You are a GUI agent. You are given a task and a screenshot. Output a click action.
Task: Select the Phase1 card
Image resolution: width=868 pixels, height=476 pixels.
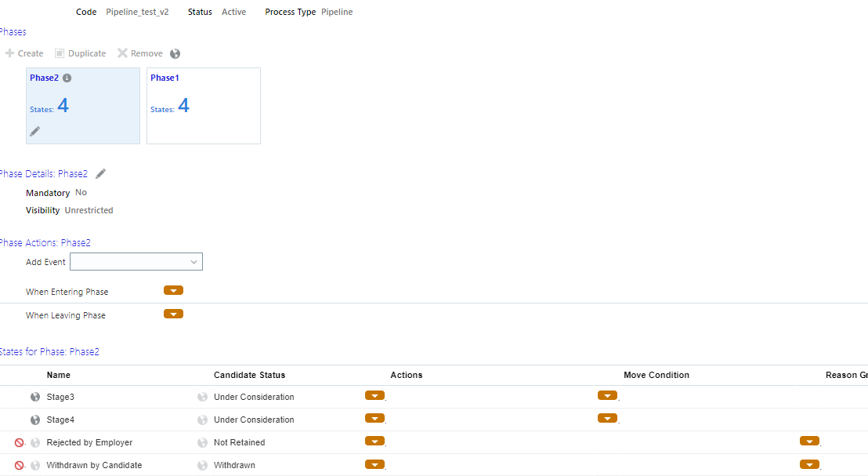pos(204,106)
